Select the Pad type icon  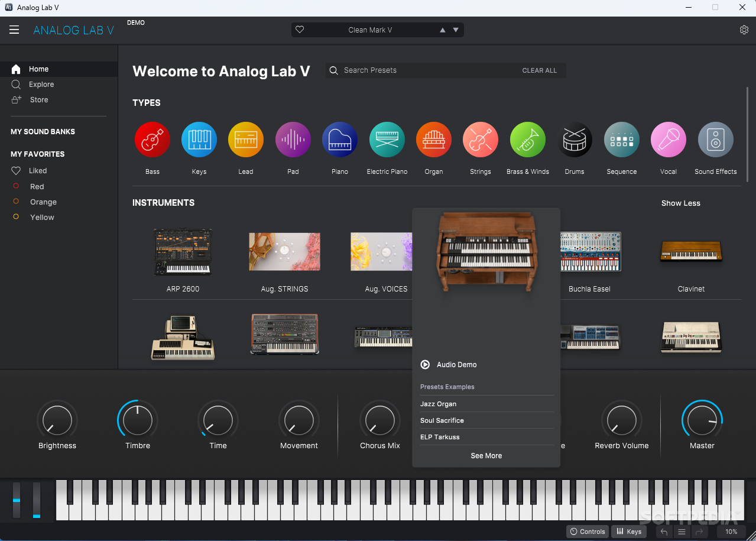[293, 140]
